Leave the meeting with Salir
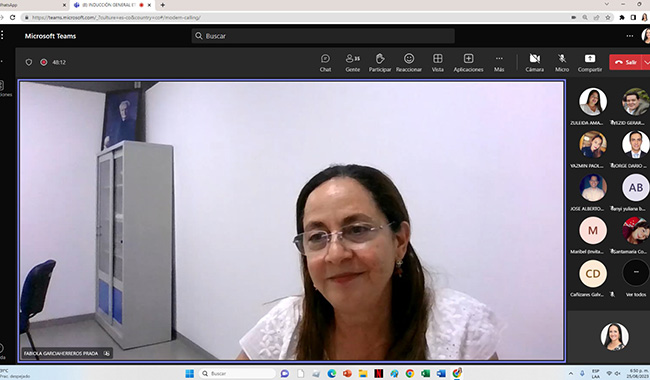The image size is (650, 380). [626, 62]
